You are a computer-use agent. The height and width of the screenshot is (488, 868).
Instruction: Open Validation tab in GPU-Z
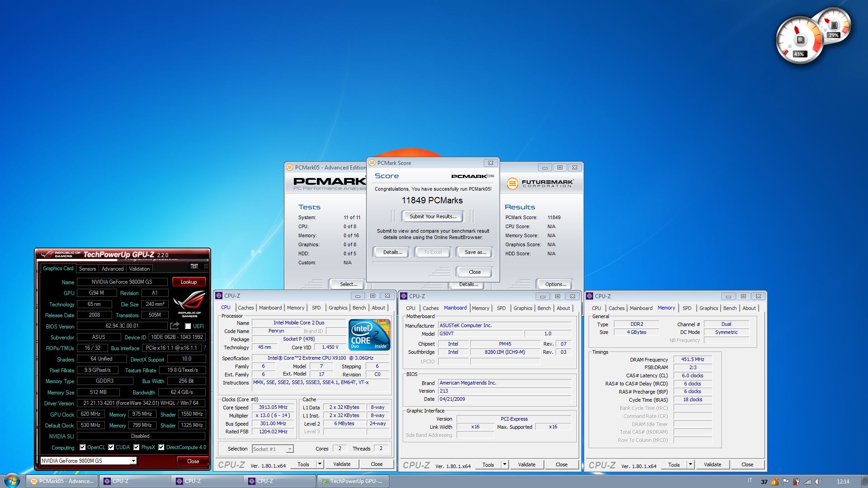(x=139, y=268)
